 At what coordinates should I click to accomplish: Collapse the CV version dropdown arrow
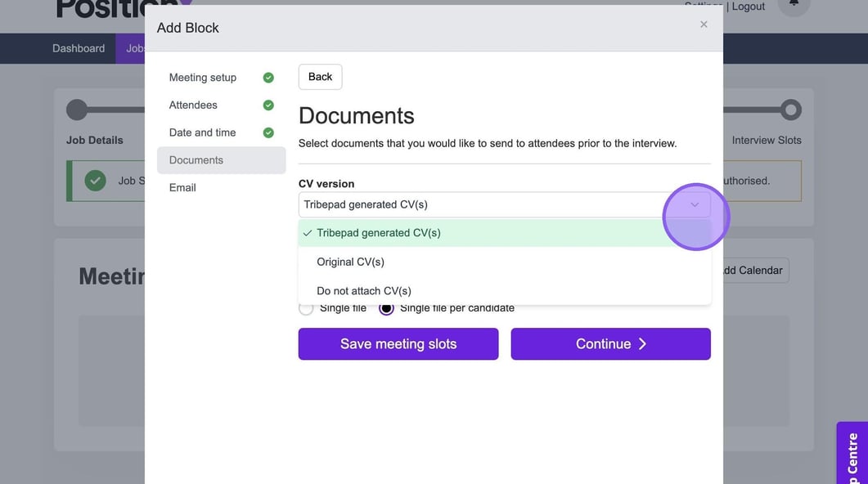pos(695,204)
